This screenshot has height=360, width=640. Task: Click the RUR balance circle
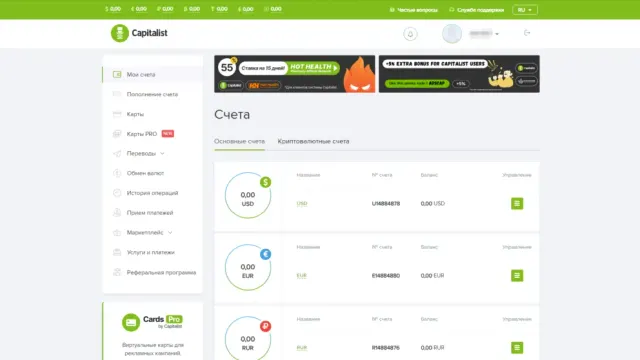coord(248,338)
